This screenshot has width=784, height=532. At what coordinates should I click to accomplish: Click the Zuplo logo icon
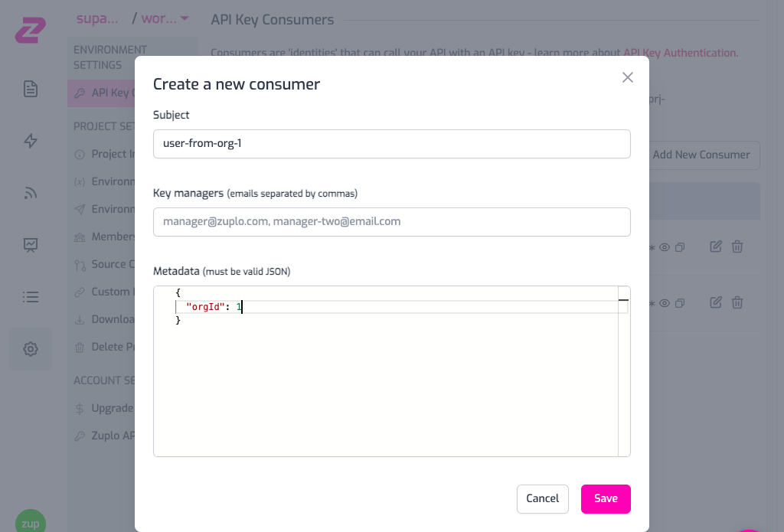click(x=31, y=30)
